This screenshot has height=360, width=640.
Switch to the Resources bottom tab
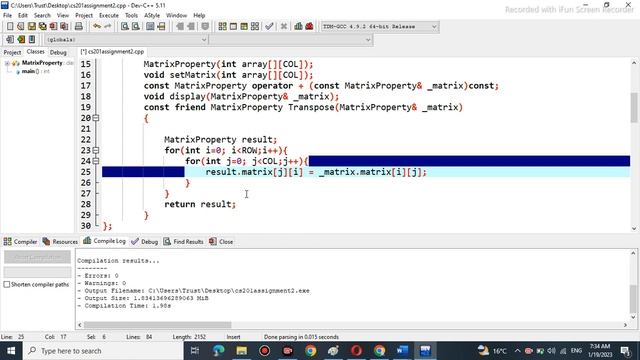pos(60,242)
